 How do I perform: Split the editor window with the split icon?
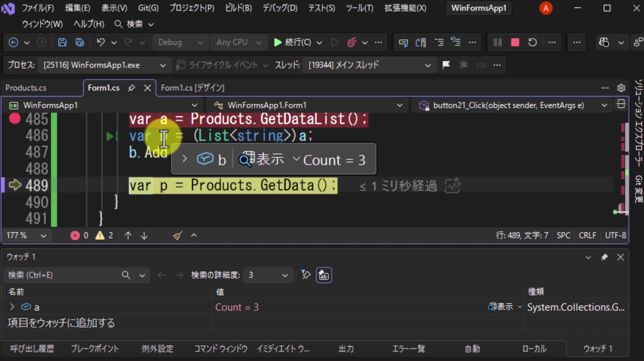[x=621, y=104]
